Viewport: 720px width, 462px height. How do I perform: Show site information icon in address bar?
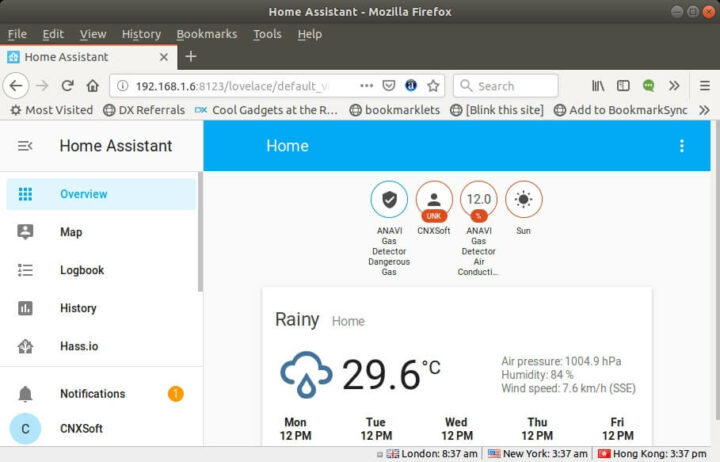[123, 86]
